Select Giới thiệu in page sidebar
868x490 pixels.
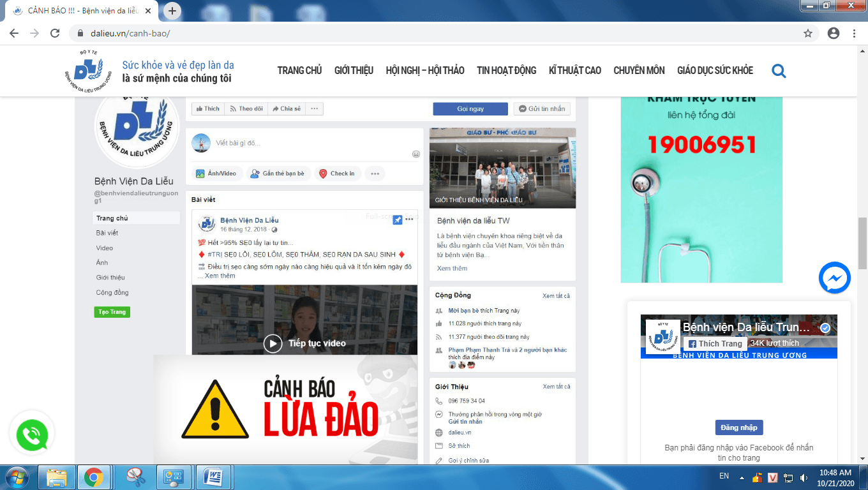point(110,278)
